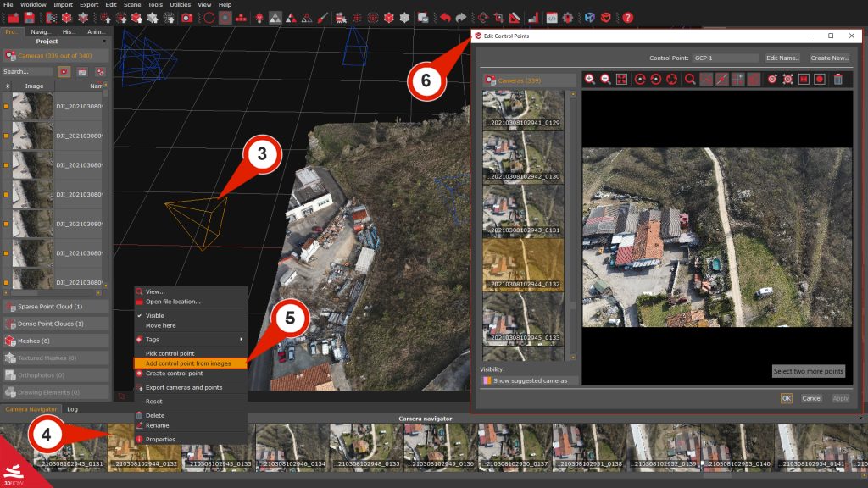Click the Redo arrow in main toolbar
Image resolution: width=868 pixels, height=488 pixels.
click(460, 18)
